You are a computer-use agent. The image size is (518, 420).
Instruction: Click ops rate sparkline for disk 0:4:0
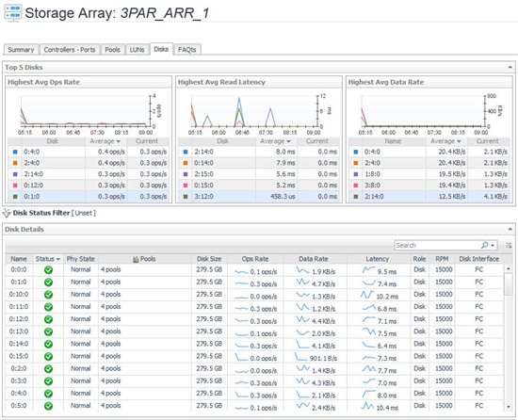click(x=241, y=395)
